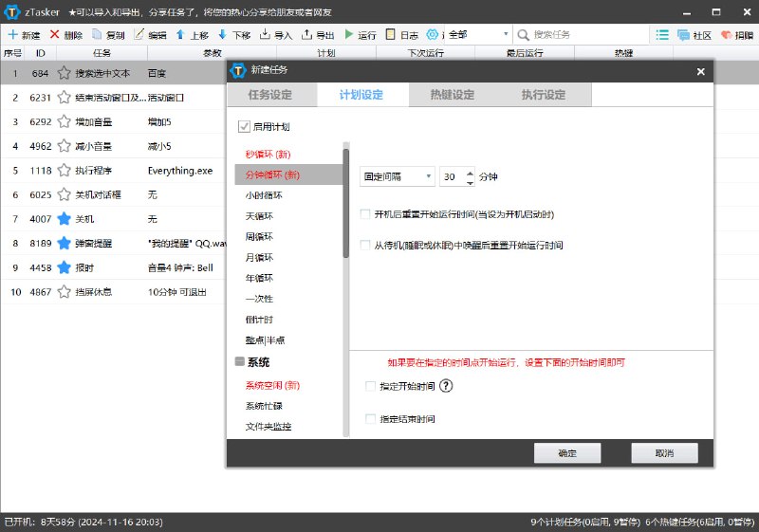Click the settings gear icon in toolbar
Viewport: 759px width, 532px height.
click(x=433, y=34)
